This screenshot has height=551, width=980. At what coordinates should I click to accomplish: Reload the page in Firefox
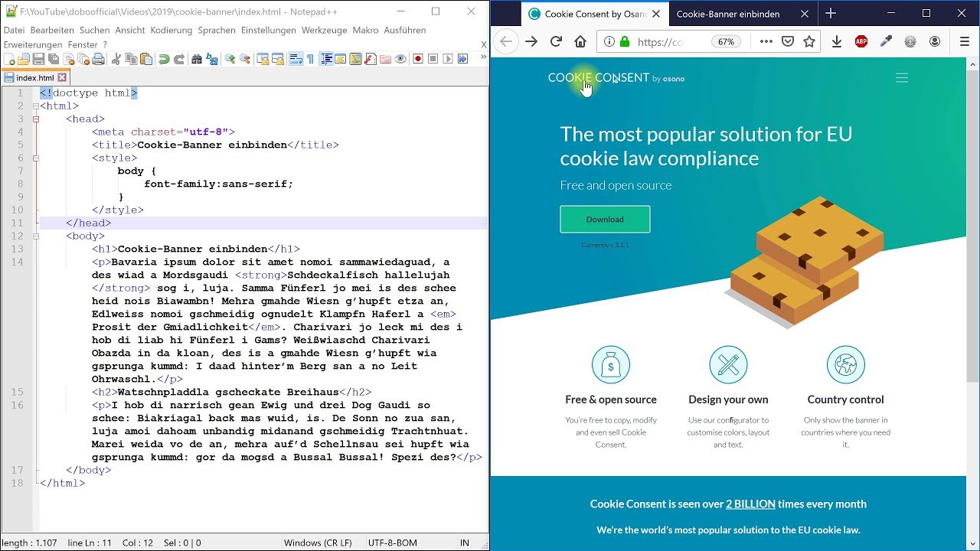tap(557, 42)
